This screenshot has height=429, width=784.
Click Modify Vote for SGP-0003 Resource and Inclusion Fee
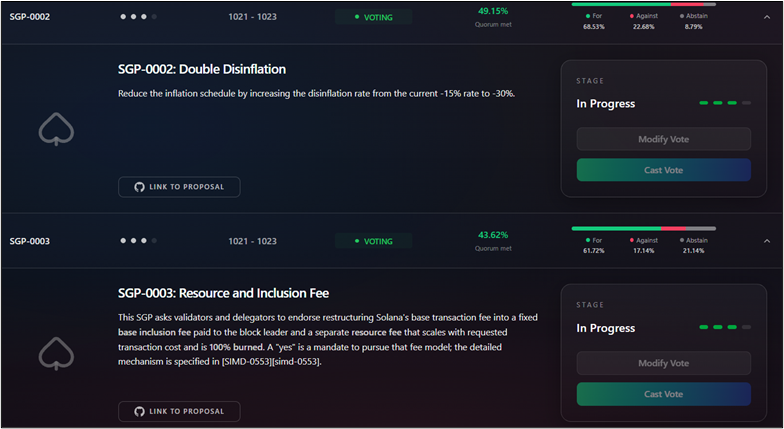pos(664,363)
